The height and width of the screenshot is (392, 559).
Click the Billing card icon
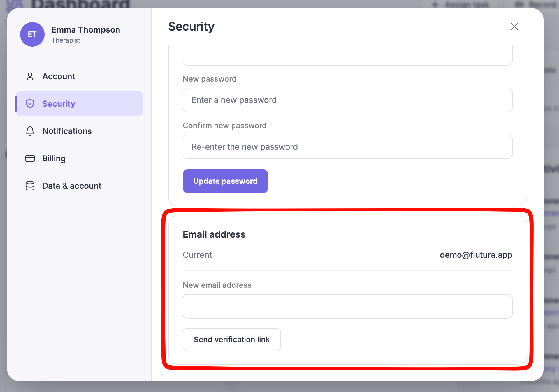[30, 158]
